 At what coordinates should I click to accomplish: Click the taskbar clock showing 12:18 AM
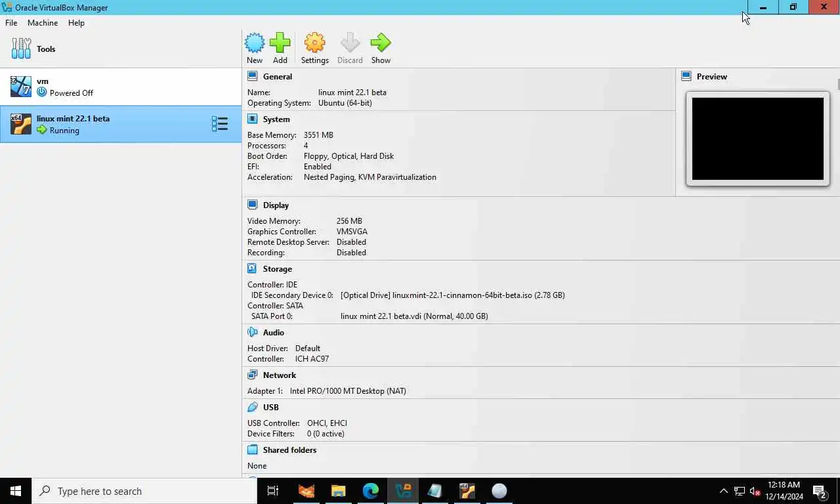784,491
